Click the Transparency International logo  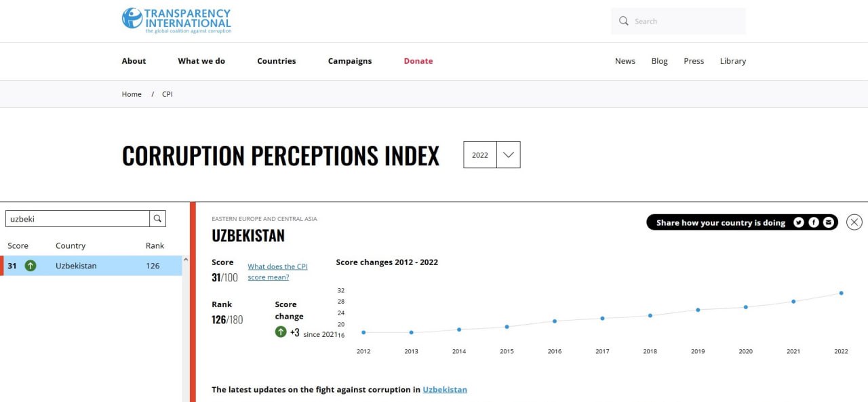tap(176, 20)
